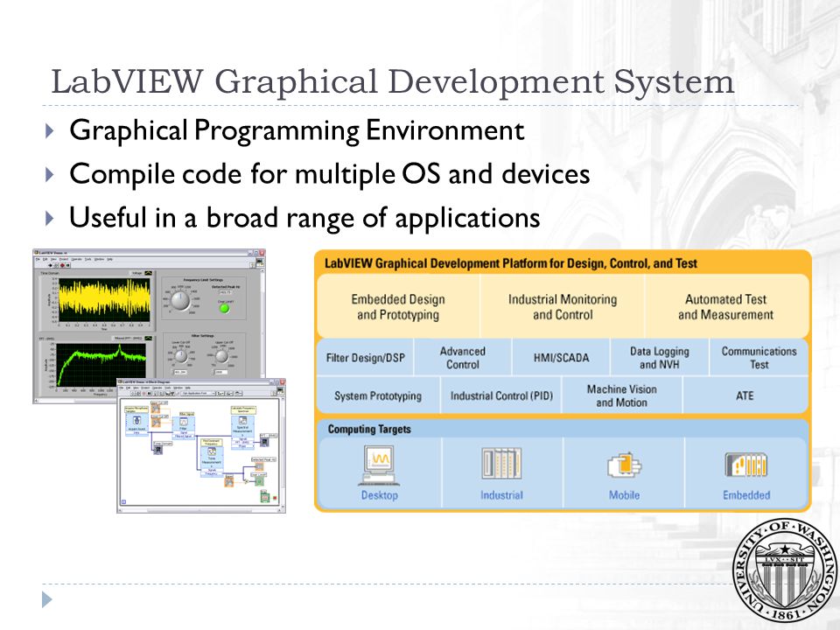Click the Data Logging and NVH cell
The image size is (840, 630).
point(660,357)
